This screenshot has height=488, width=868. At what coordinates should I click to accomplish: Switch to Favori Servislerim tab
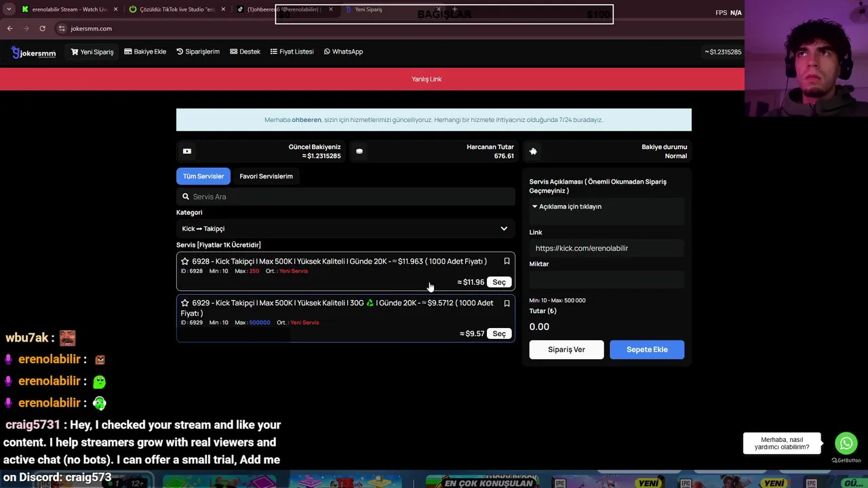[x=266, y=176]
